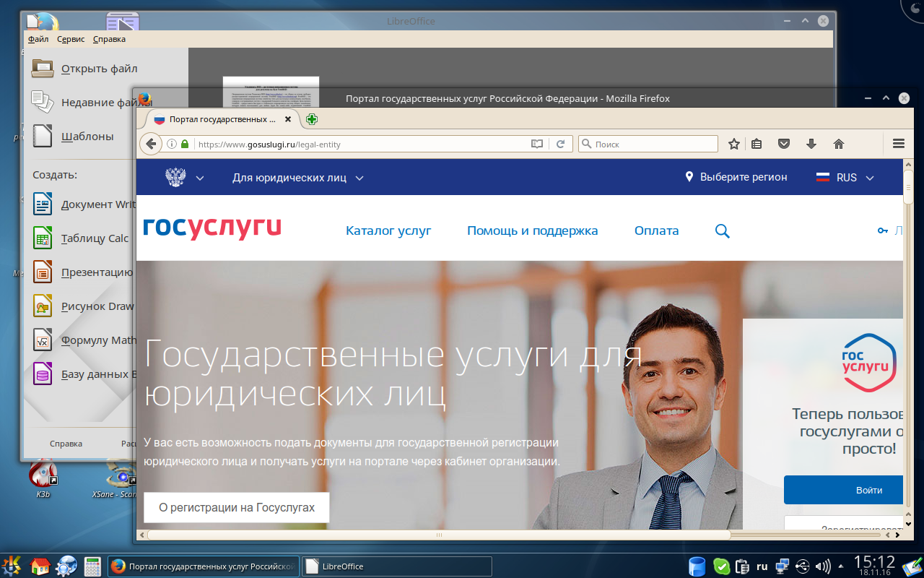Go to Firefox home page icon
Screen dimensions: 924x578
coord(839,144)
